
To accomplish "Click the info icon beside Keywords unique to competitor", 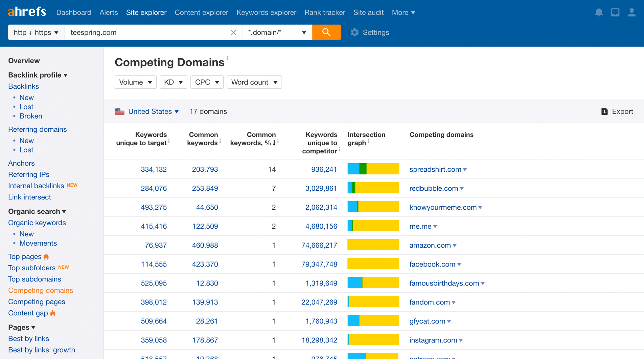I will coord(339,150).
